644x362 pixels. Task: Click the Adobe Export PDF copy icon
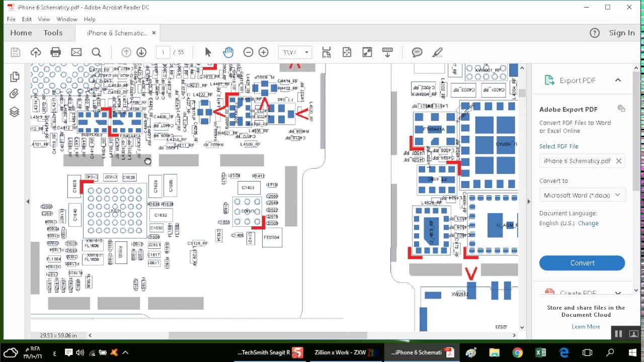(621, 109)
